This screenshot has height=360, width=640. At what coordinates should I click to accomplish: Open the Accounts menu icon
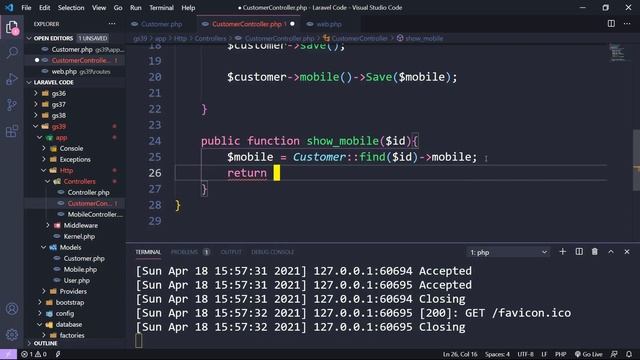(12, 309)
